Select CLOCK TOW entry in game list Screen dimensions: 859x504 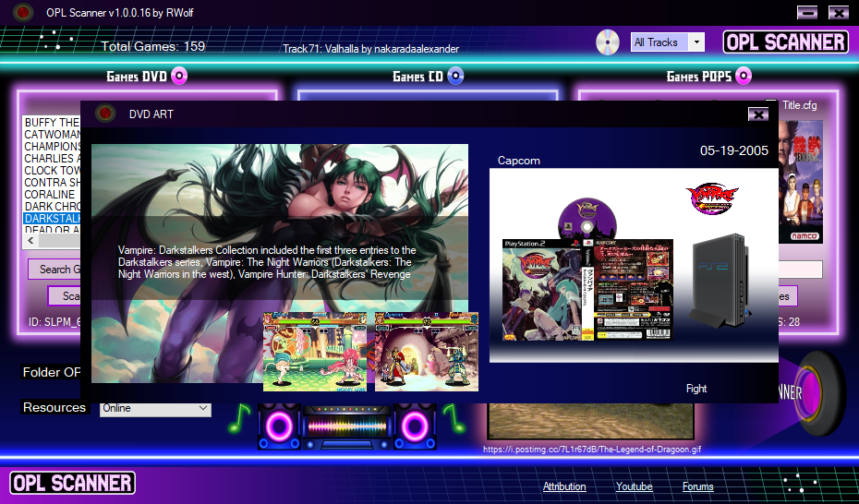tap(52, 170)
